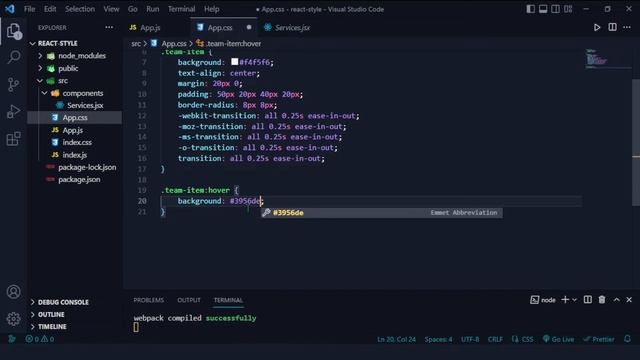The width and height of the screenshot is (640, 360).
Task: Open the Search view in activity bar
Action: (x=13, y=57)
